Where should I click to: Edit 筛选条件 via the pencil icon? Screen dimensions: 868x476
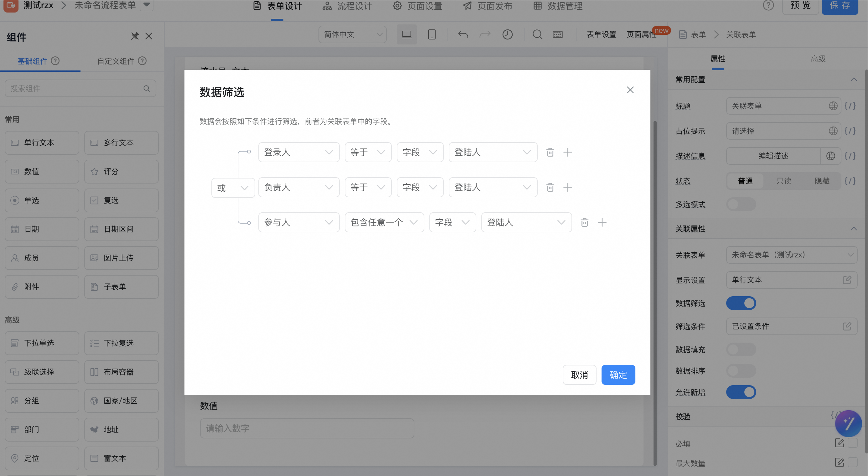[x=847, y=326]
